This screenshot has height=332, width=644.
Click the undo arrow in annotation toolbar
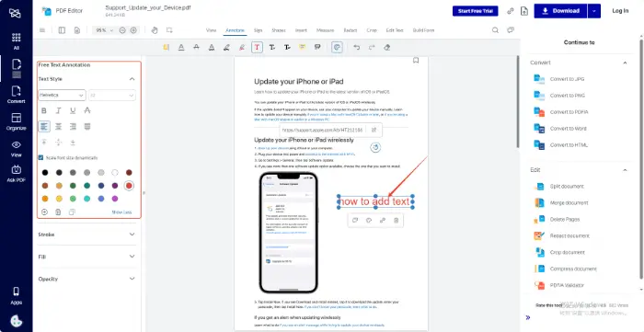[x=357, y=47]
